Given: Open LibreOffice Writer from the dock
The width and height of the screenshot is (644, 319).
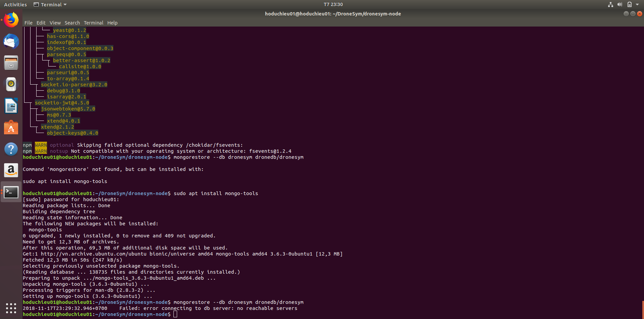Looking at the screenshot, I should click(11, 106).
